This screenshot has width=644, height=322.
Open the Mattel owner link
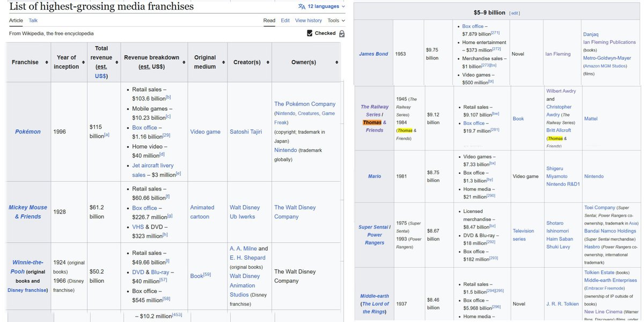591,119
